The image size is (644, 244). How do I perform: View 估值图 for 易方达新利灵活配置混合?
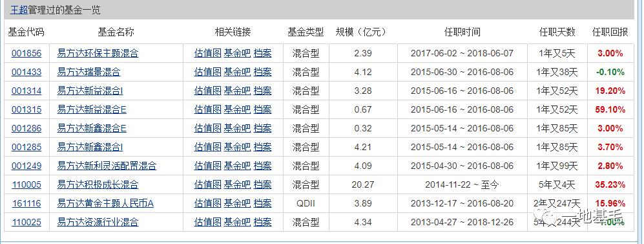207,166
